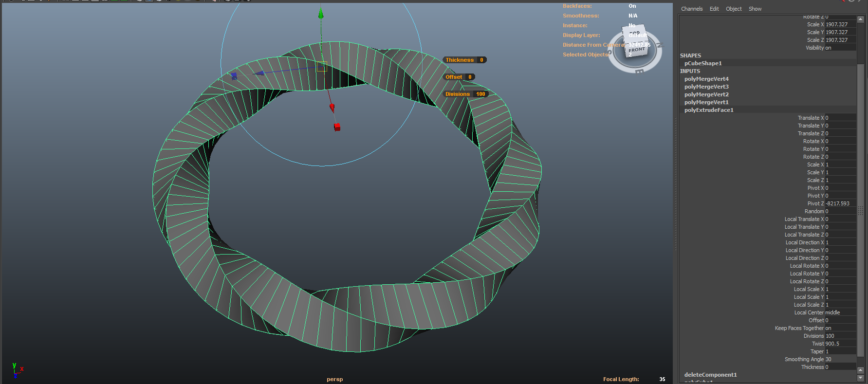
Task: Click the persp camera name label
Action: [334, 379]
